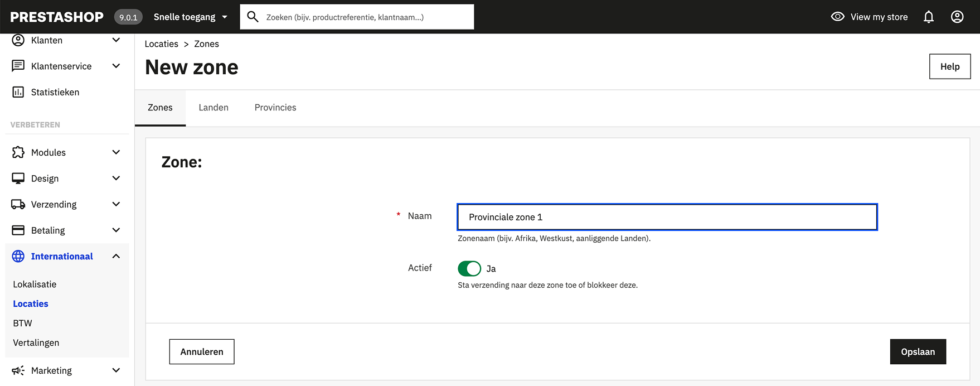This screenshot has width=980, height=386.
Task: Open Lokalisatie submenu item
Action: tap(35, 284)
